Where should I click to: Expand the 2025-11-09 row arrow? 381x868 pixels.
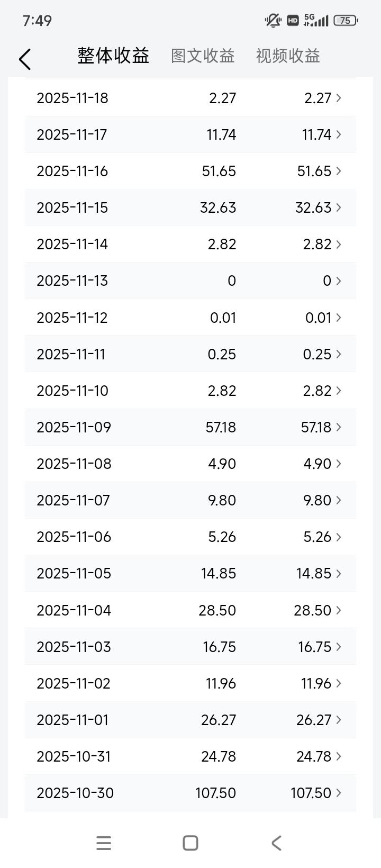coord(339,427)
